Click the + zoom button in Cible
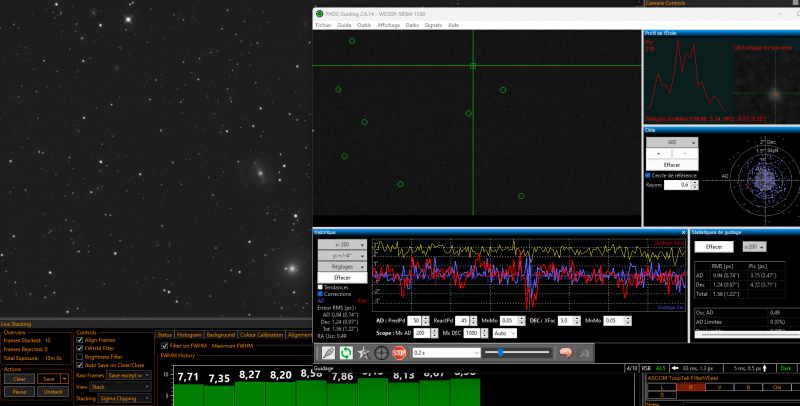Screen dimensions: 800x406 (x=659, y=154)
